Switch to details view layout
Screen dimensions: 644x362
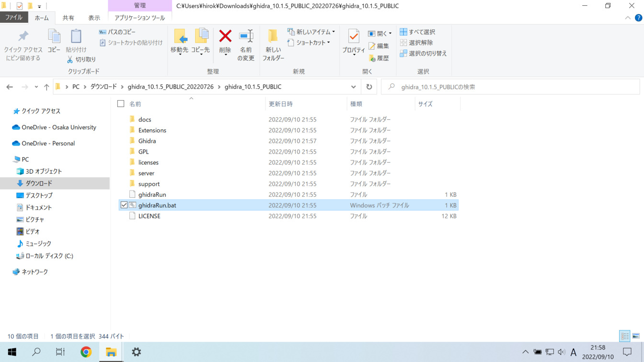(625, 336)
